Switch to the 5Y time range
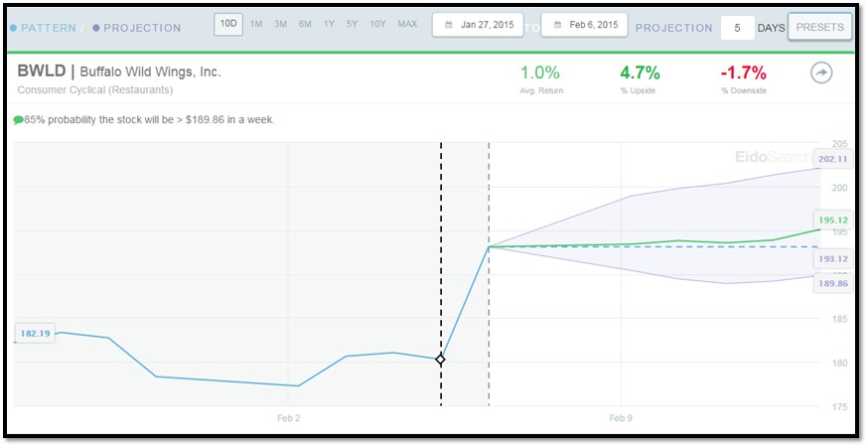The height and width of the screenshot is (447, 868). click(x=353, y=25)
